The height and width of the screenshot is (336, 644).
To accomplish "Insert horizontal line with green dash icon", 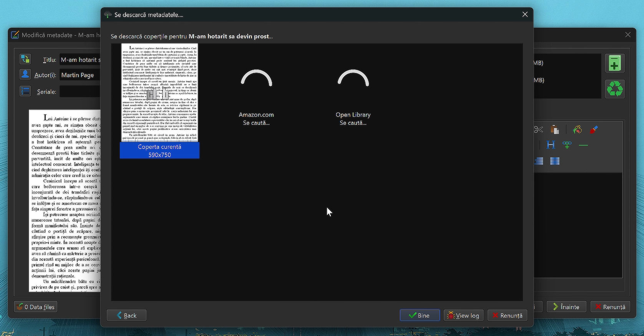I will 583,145.
